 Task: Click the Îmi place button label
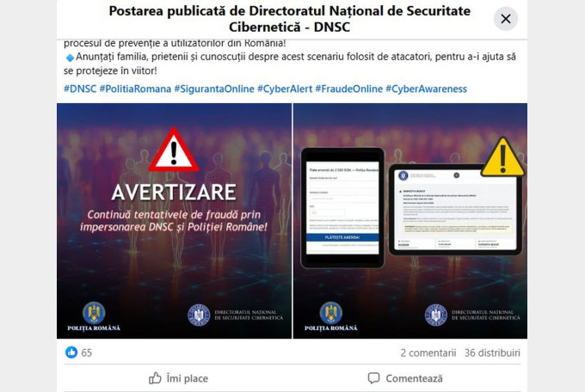(188, 378)
